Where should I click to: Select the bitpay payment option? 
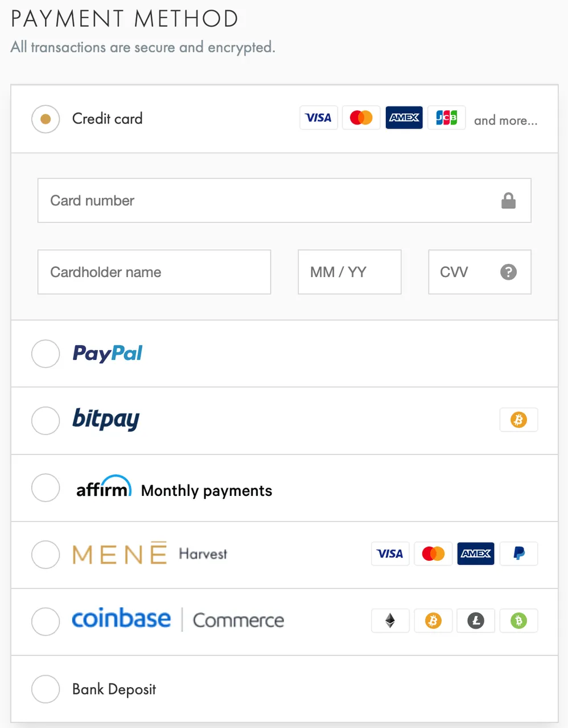click(46, 421)
